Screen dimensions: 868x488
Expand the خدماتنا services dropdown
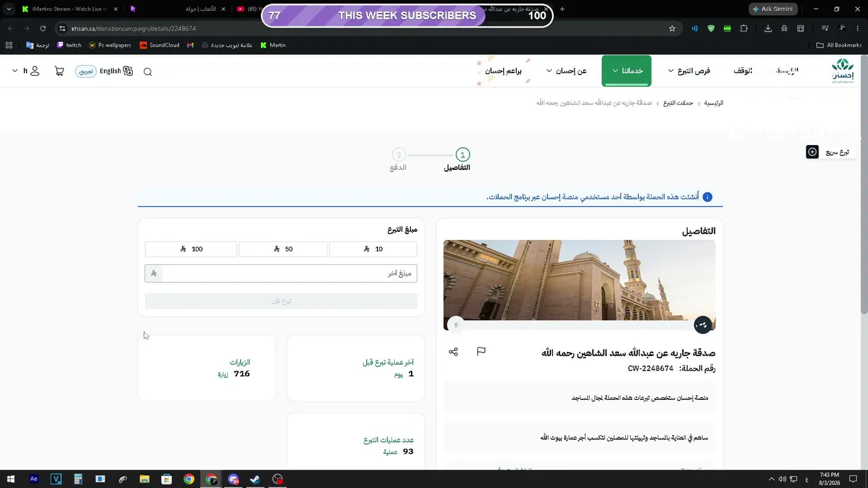[627, 71]
